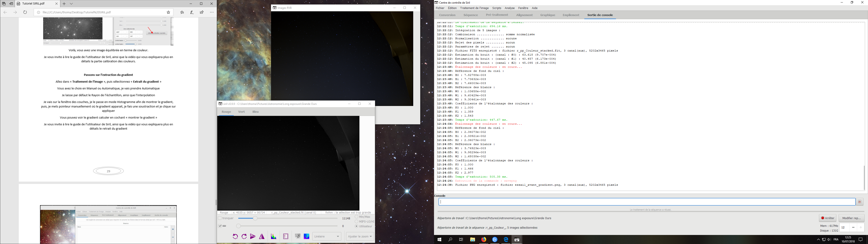
Task: Open the Traitement de l'image menu
Action: [474, 8]
